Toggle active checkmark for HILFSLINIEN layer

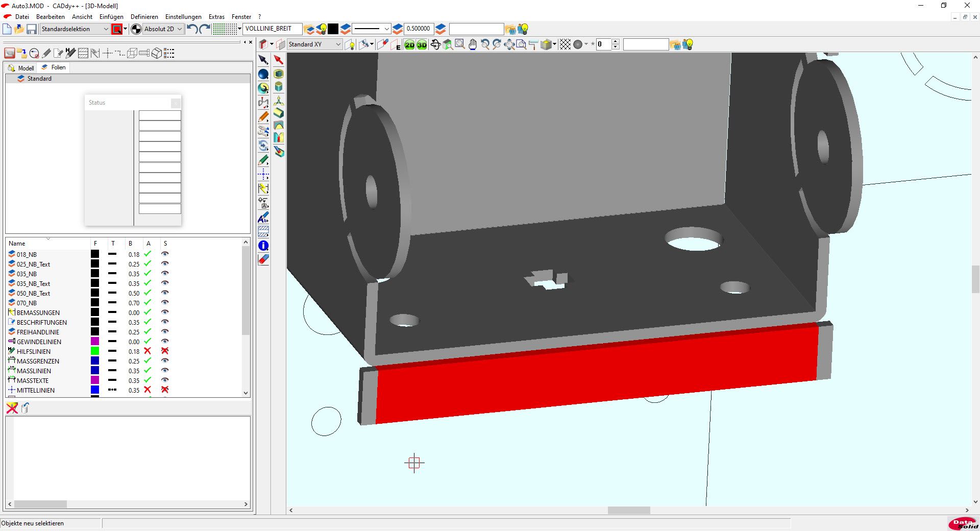148,351
